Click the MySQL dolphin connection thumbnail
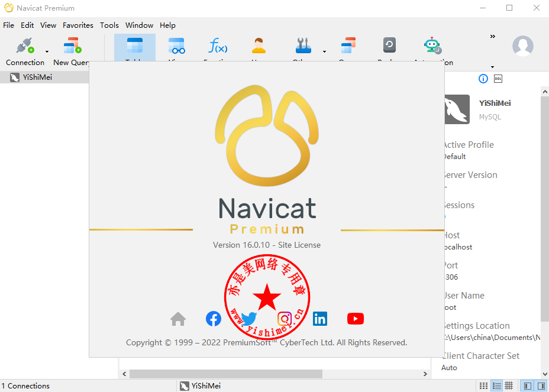This screenshot has height=392, width=549. click(x=457, y=109)
